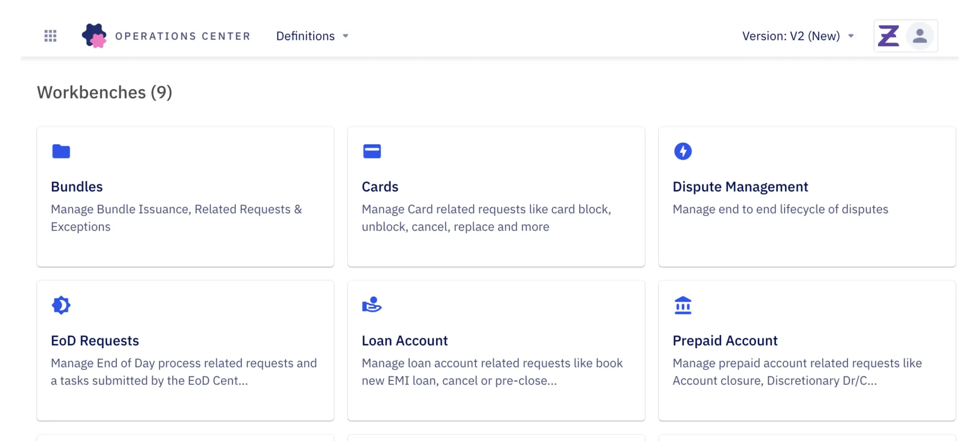Image resolution: width=980 pixels, height=441 pixels.
Task: Click the Loan Account hand-coin icon
Action: click(372, 305)
